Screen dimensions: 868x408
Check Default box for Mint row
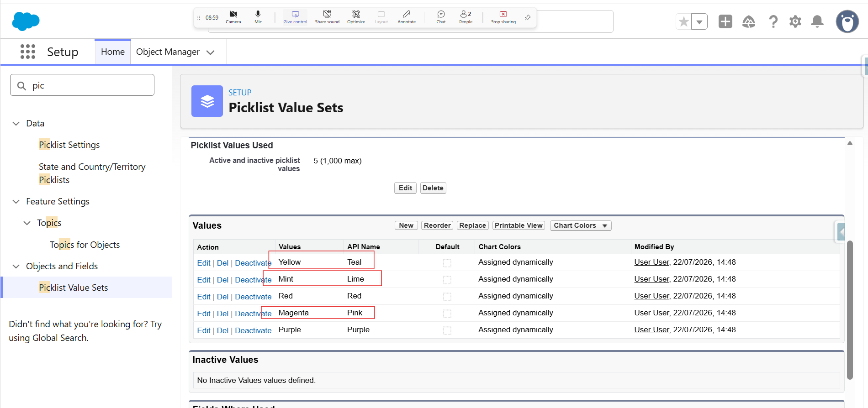point(447,280)
